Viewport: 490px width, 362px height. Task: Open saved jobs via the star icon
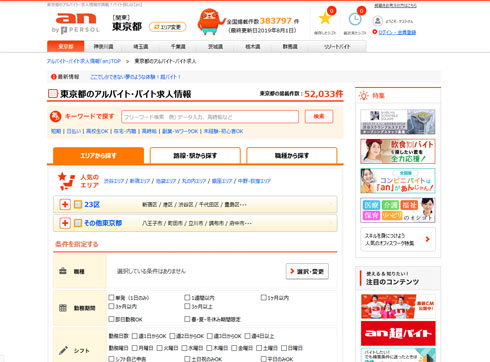click(325, 19)
